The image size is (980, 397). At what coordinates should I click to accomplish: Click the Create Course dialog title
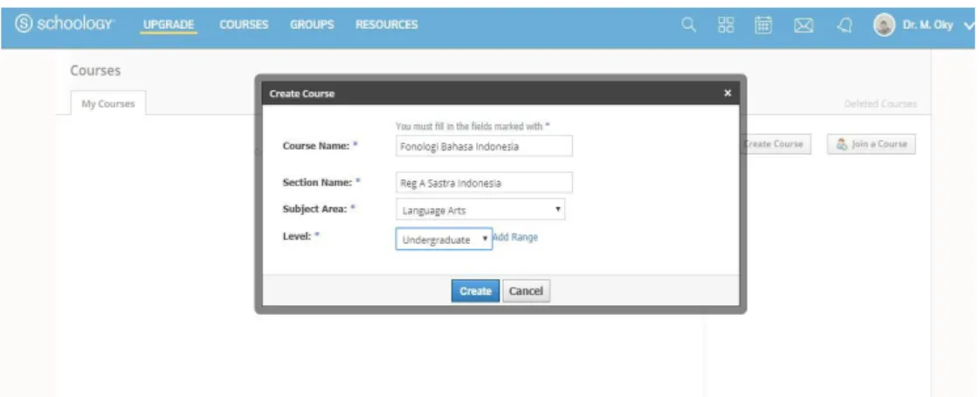click(x=302, y=94)
